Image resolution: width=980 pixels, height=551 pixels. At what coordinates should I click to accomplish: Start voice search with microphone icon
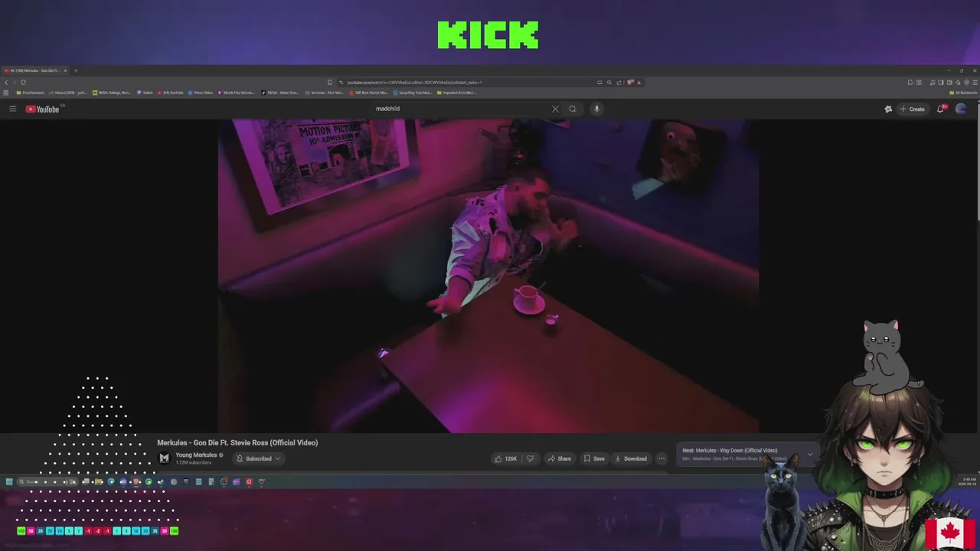click(596, 109)
